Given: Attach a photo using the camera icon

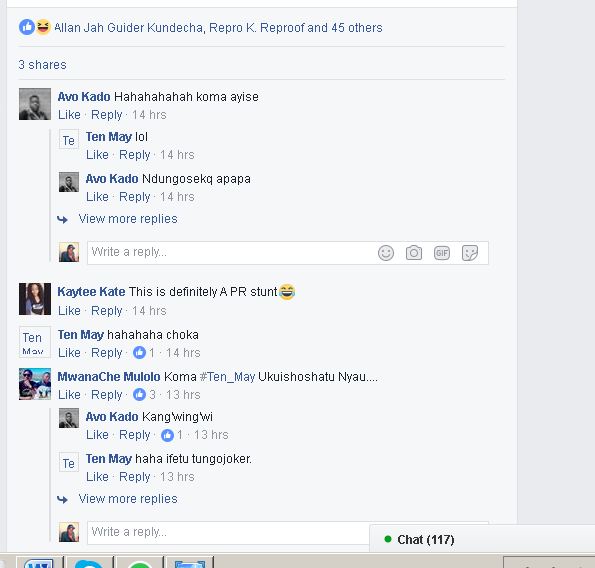Looking at the screenshot, I should (414, 253).
